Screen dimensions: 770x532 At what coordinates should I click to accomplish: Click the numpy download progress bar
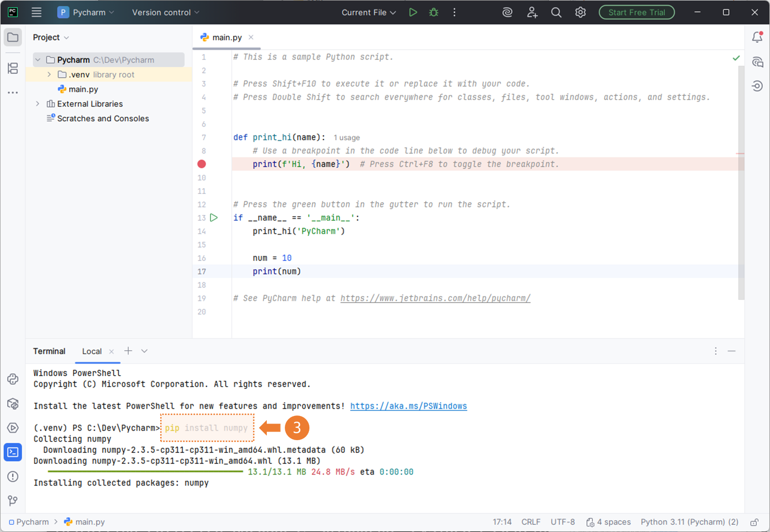(x=145, y=472)
